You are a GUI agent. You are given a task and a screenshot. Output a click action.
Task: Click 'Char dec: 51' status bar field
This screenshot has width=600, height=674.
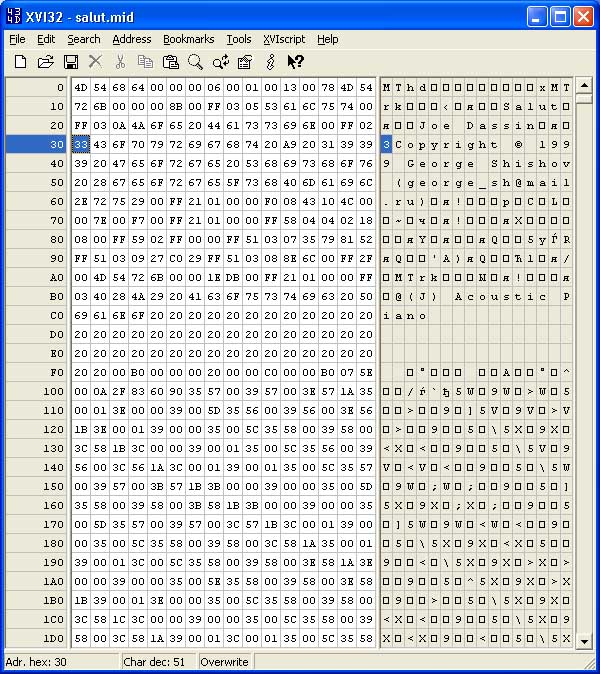(x=159, y=662)
